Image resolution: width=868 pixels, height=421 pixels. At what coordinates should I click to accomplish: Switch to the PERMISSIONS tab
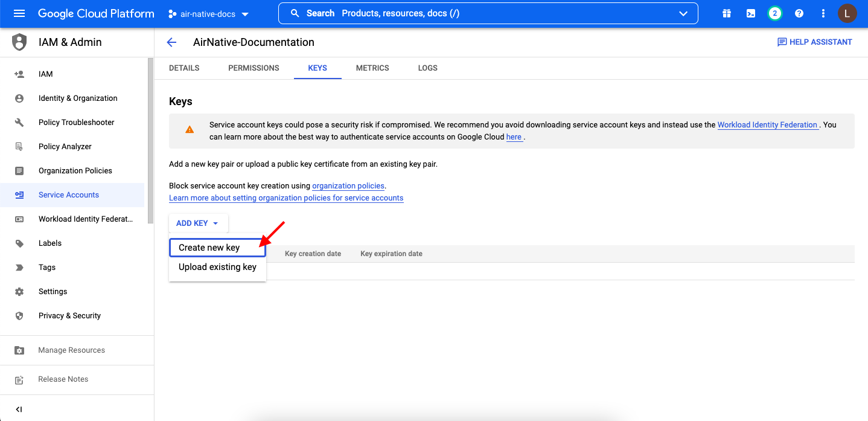(254, 68)
